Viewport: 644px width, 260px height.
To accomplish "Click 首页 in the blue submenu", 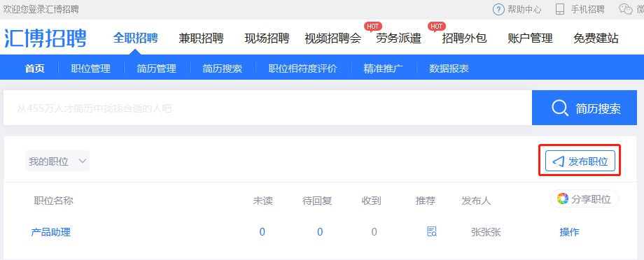I will coord(35,68).
